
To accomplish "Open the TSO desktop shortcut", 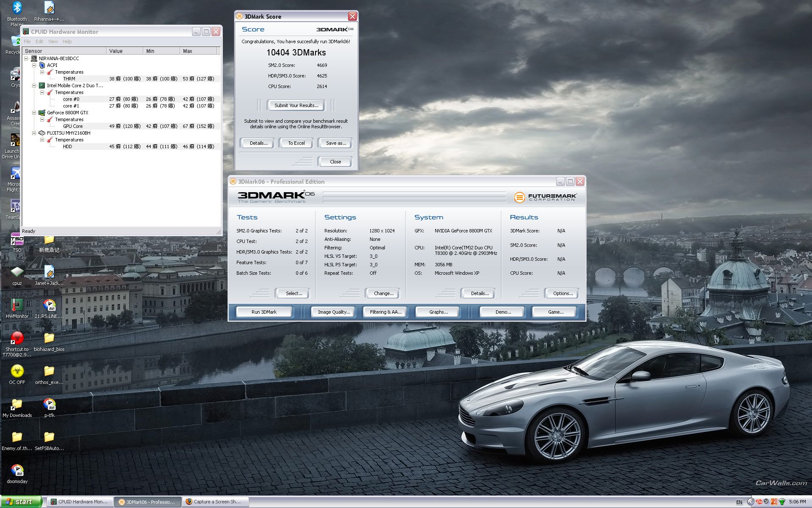I will (x=17, y=243).
